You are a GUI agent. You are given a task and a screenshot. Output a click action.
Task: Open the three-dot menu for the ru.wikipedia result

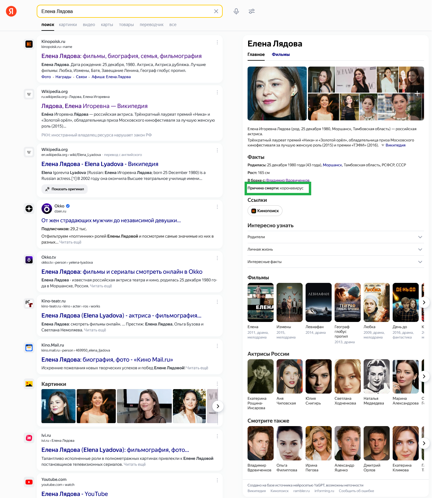coord(217,92)
